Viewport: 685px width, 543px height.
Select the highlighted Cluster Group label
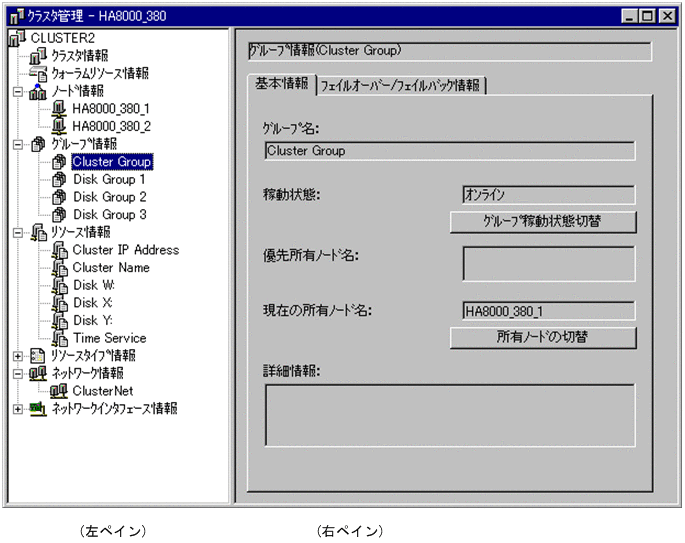[x=112, y=162]
